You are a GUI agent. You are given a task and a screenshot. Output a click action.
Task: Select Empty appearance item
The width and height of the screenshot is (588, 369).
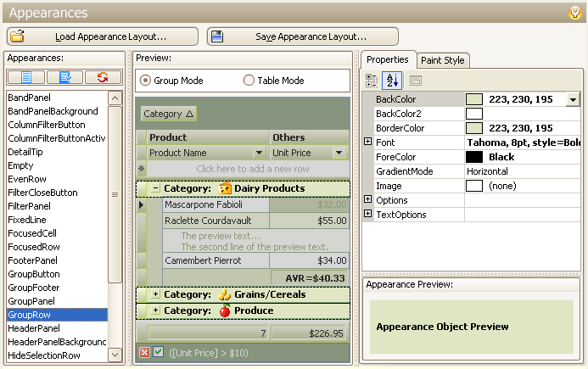pyautogui.click(x=57, y=165)
